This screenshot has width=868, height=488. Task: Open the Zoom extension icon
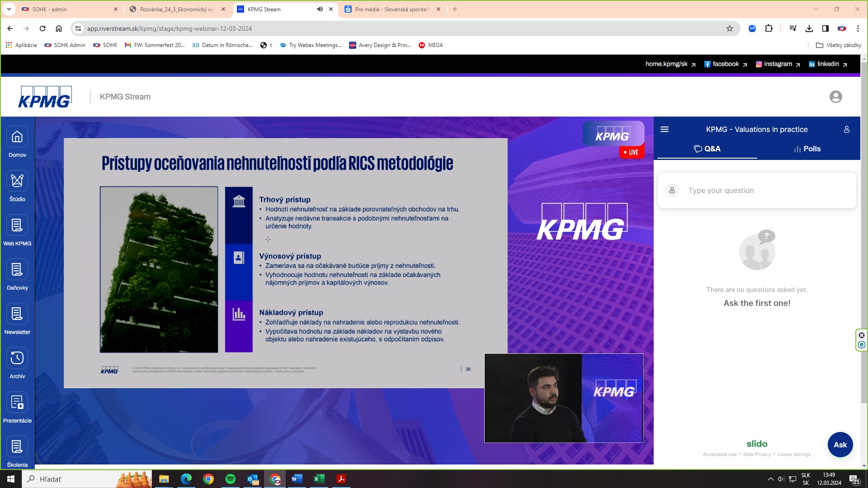(x=752, y=28)
